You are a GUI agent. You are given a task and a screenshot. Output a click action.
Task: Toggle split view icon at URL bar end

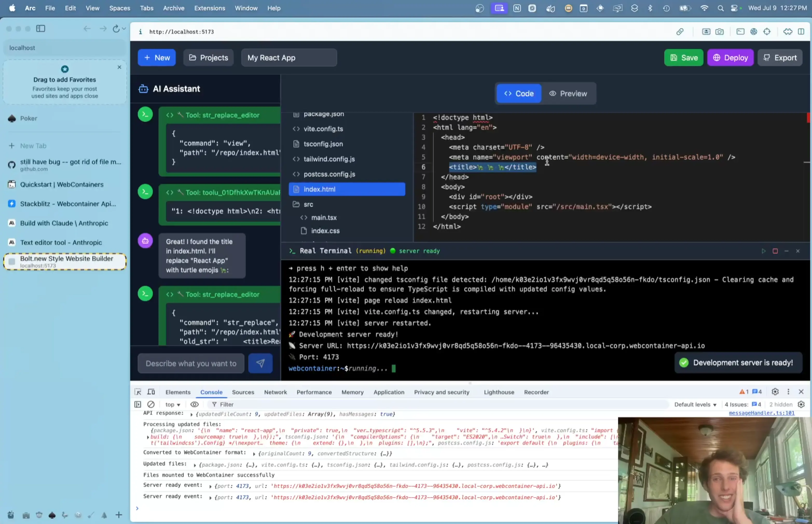tap(801, 32)
